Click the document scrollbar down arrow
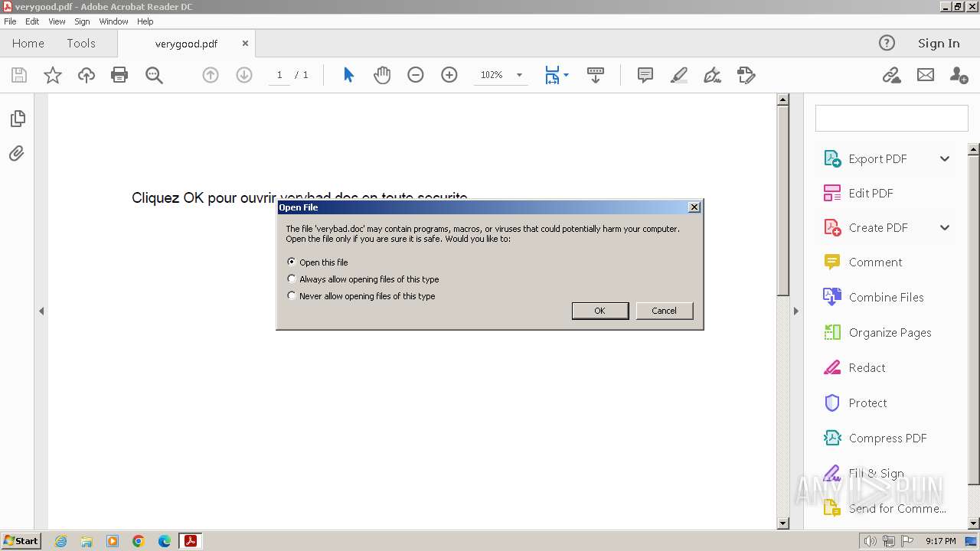The width and height of the screenshot is (980, 551). (x=782, y=523)
